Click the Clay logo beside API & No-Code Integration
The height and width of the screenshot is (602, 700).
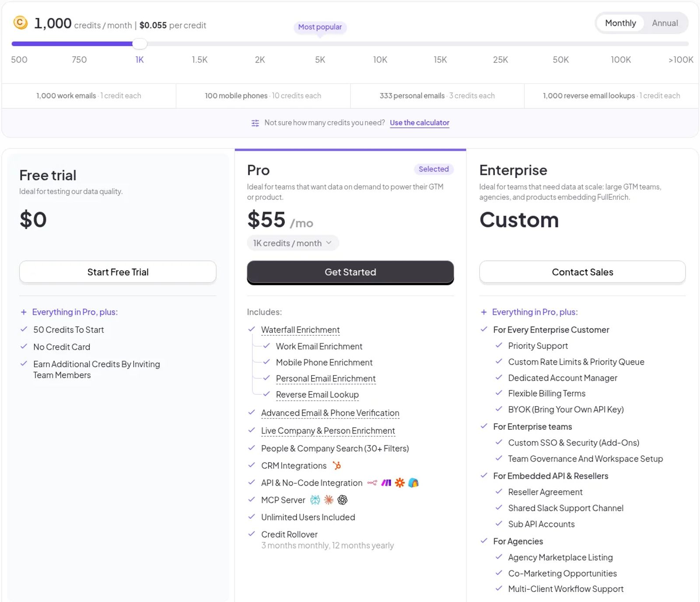[x=413, y=483]
